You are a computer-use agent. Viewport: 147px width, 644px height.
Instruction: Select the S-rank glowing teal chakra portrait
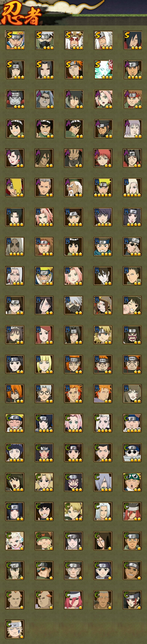tap(103, 70)
